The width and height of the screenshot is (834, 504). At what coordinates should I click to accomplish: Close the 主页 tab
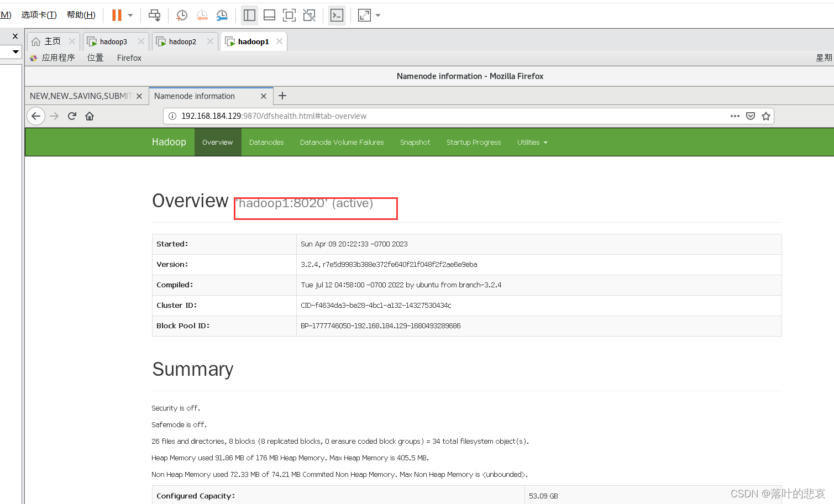click(x=72, y=41)
